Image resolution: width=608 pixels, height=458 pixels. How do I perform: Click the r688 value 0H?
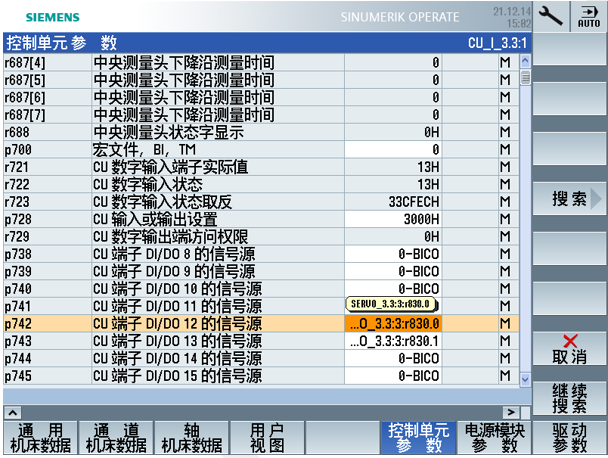pos(431,132)
